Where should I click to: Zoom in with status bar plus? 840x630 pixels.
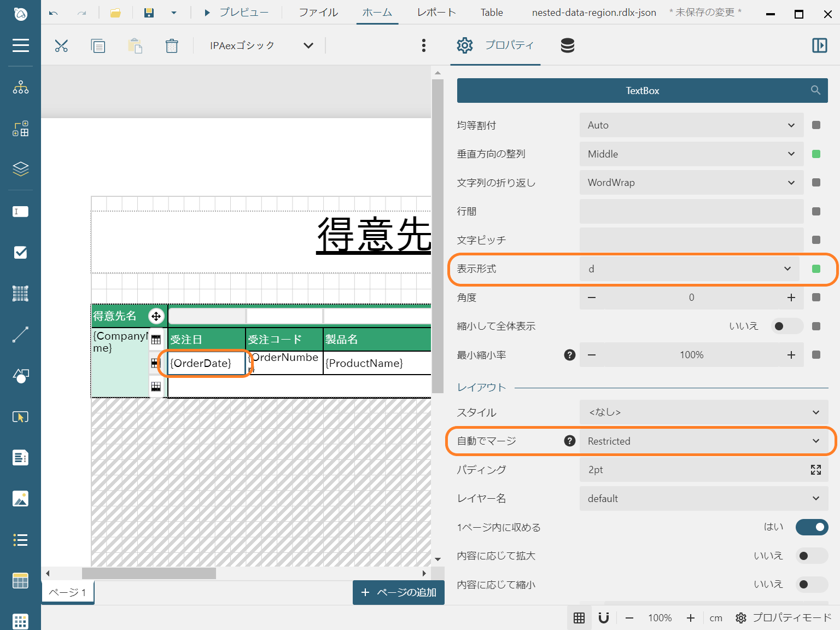690,618
